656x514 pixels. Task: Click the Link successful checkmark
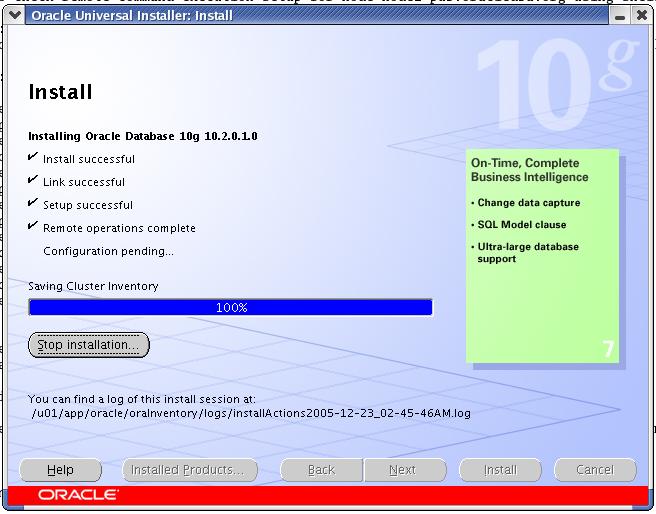point(33,180)
